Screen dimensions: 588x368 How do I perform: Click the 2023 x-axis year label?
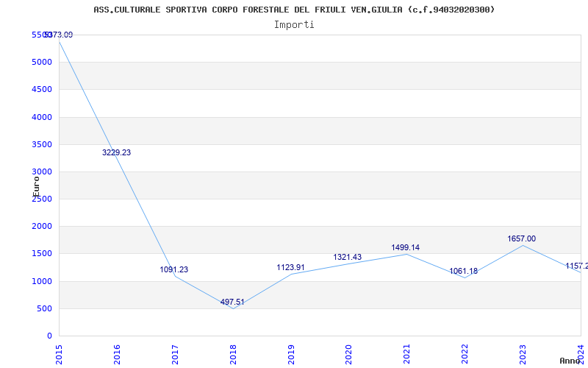(523, 355)
